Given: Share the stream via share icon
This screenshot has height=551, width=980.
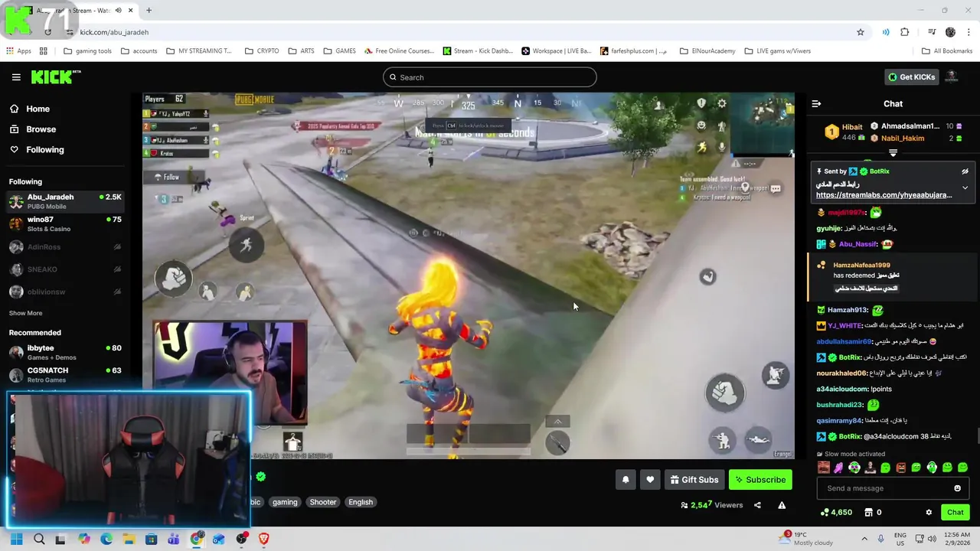Looking at the screenshot, I should click(x=757, y=505).
